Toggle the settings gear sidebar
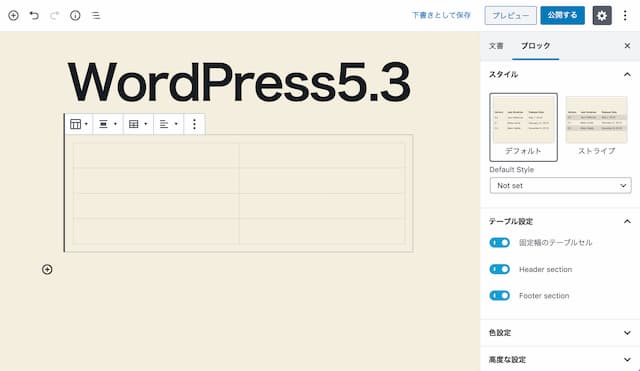This screenshot has width=640, height=371. coord(602,16)
